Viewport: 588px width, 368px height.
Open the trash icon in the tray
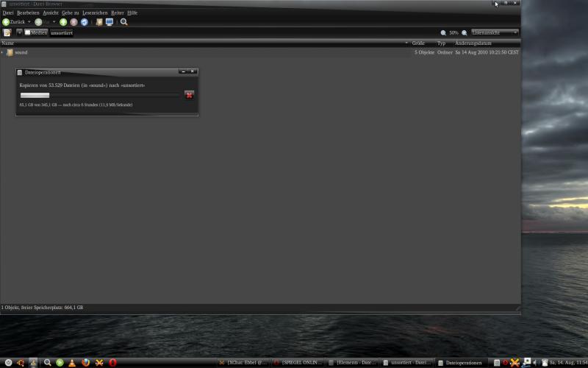545,363
